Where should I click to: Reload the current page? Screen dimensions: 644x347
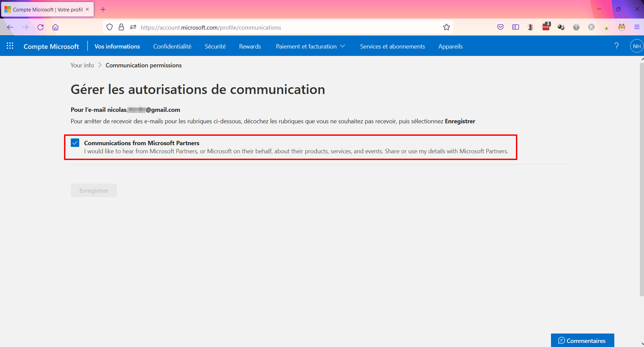40,27
